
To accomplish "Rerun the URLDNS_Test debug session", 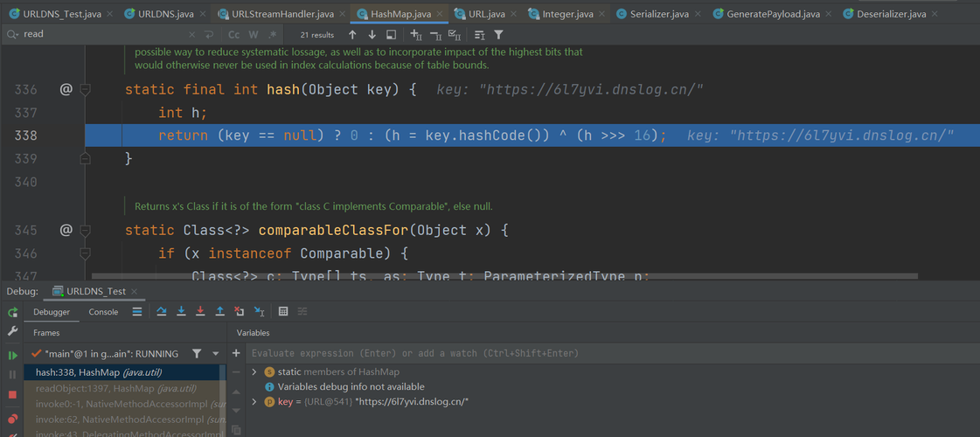I will tap(12, 312).
